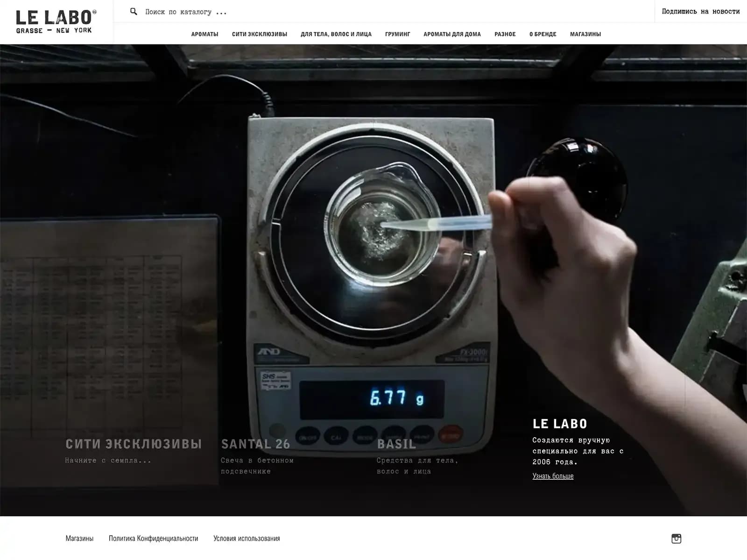Open the Ароматы menu
The image size is (747, 560).
(x=204, y=34)
